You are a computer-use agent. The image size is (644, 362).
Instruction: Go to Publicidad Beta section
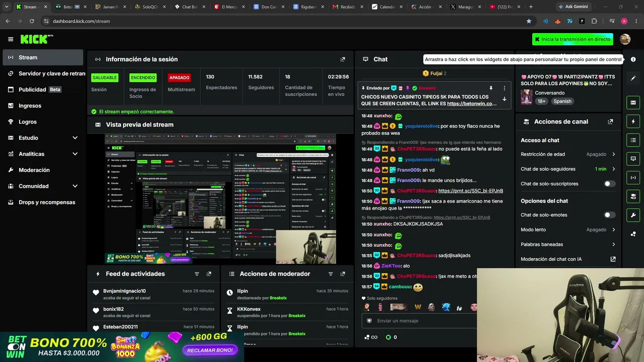[x=43, y=89]
